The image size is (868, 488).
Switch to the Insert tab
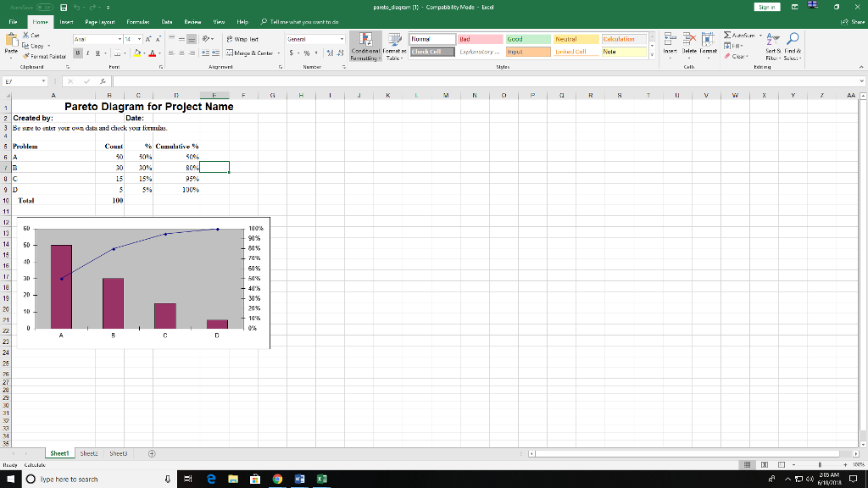coord(66,22)
